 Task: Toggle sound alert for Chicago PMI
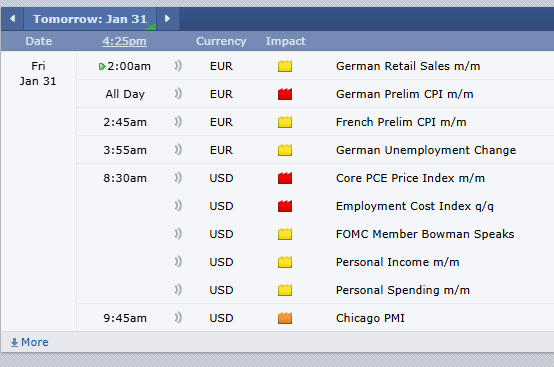[178, 318]
